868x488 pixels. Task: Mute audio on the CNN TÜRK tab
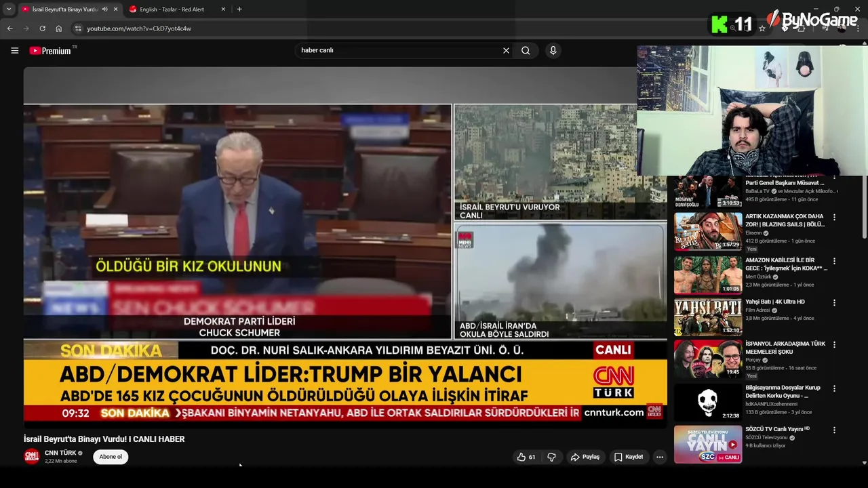(x=104, y=9)
